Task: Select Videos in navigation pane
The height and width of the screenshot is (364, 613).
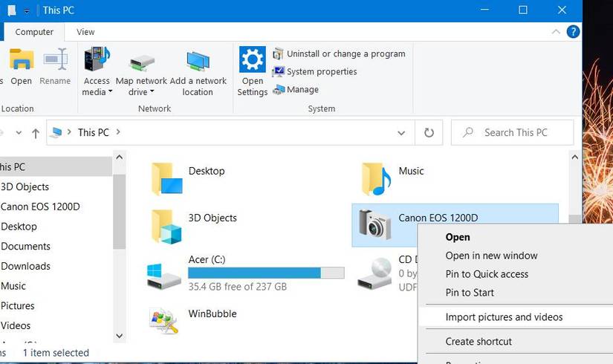Action: coord(16,325)
